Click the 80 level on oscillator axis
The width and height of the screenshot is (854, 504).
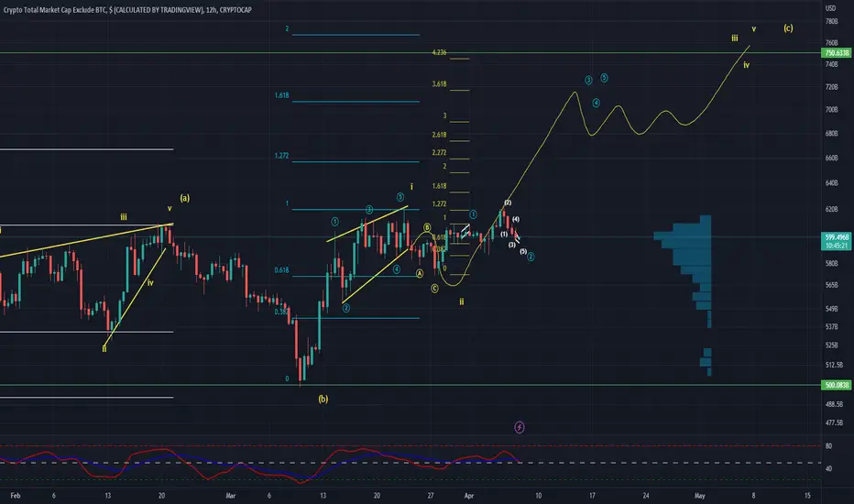(x=828, y=445)
